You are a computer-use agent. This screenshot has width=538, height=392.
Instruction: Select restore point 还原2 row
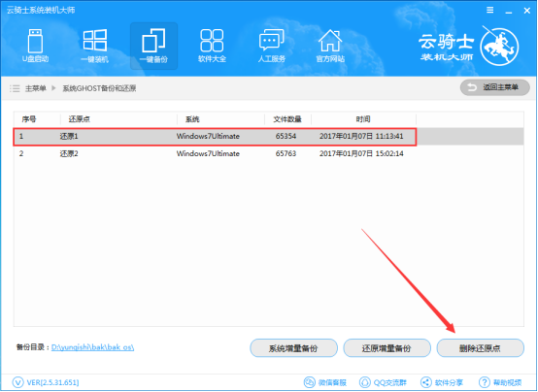(x=269, y=153)
